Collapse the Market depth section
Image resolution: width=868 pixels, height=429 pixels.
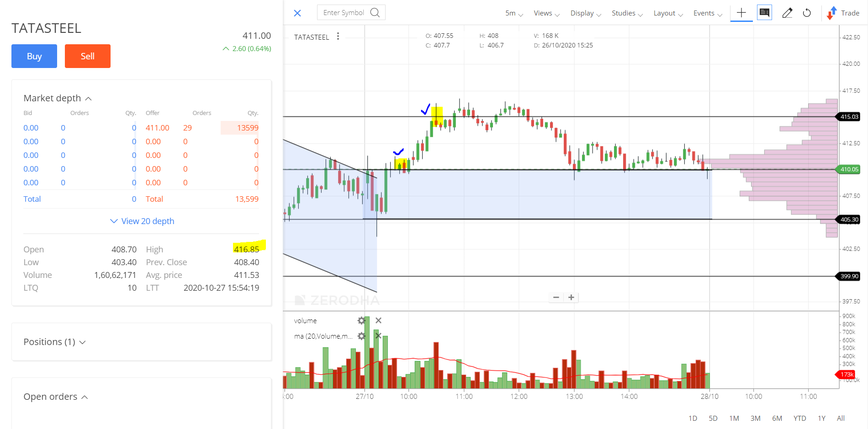(58, 98)
